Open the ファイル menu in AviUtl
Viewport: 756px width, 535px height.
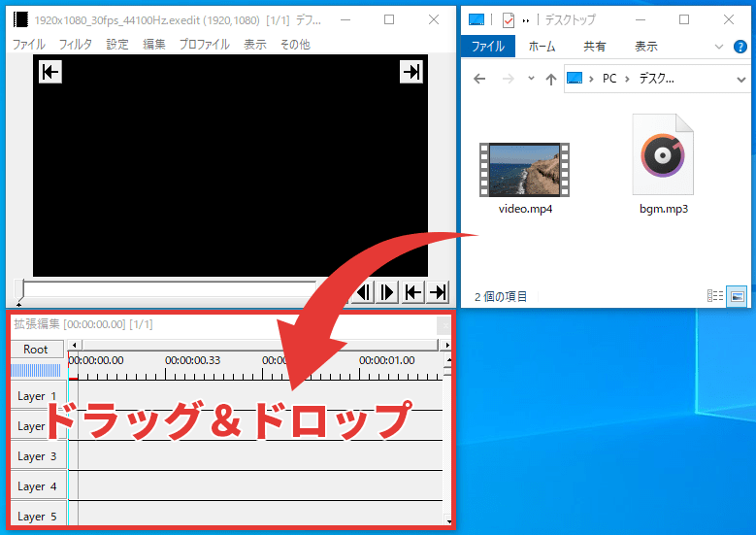coord(28,45)
